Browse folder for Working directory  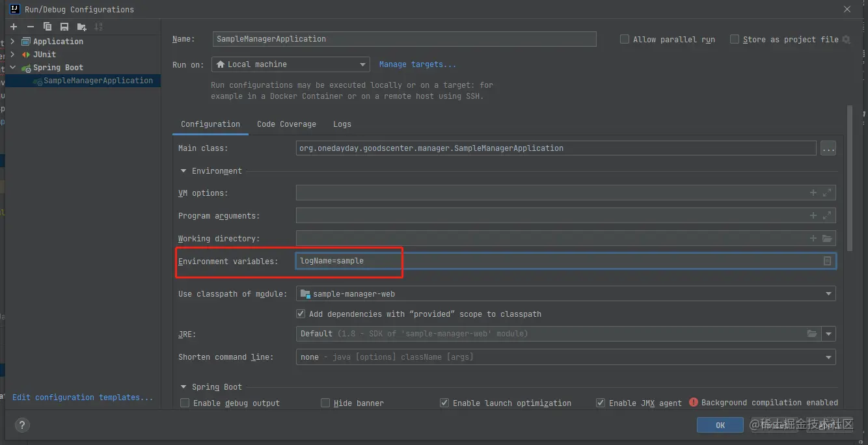coord(827,238)
